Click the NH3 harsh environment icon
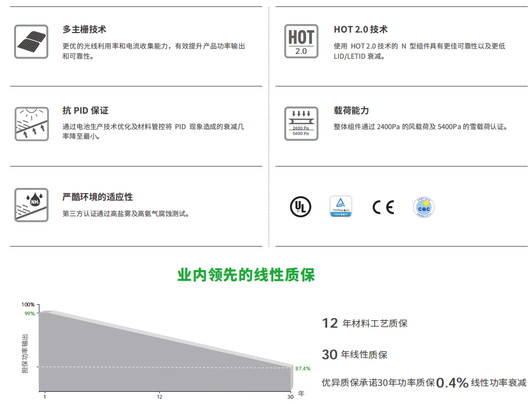Screen dimensions: 532x404 [x=31, y=204]
